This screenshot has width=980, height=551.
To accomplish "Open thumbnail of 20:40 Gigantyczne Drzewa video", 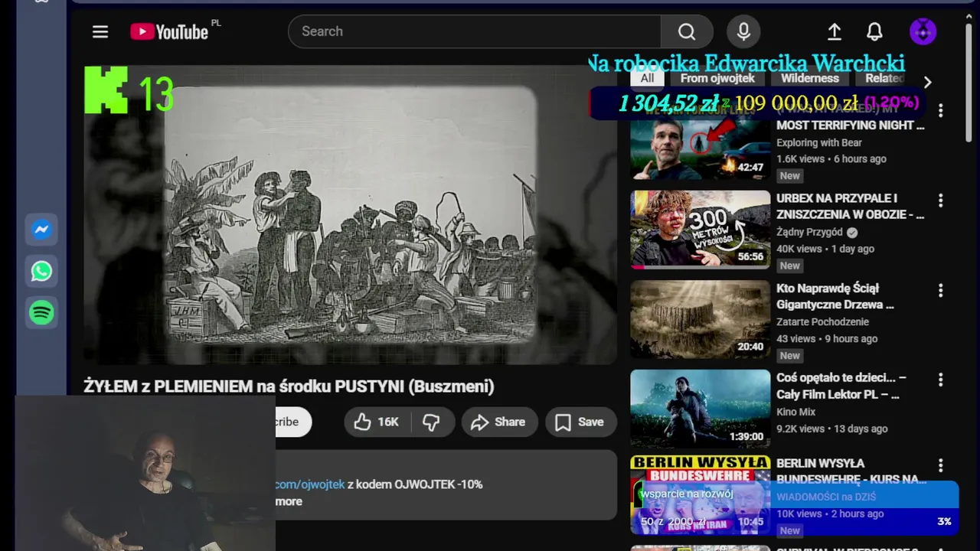I will pos(700,319).
